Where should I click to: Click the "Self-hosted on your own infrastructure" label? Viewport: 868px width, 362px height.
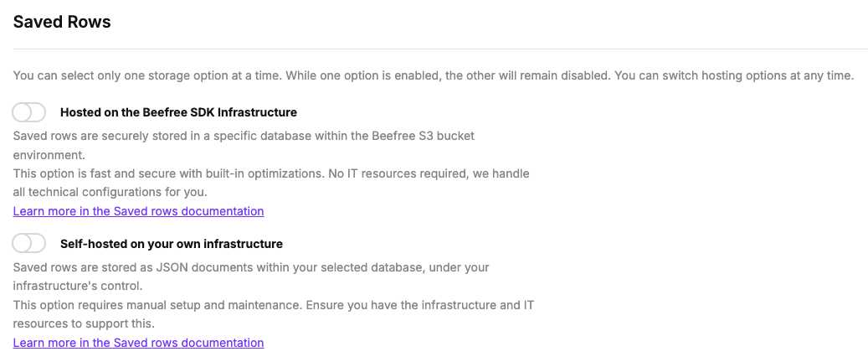coord(172,245)
